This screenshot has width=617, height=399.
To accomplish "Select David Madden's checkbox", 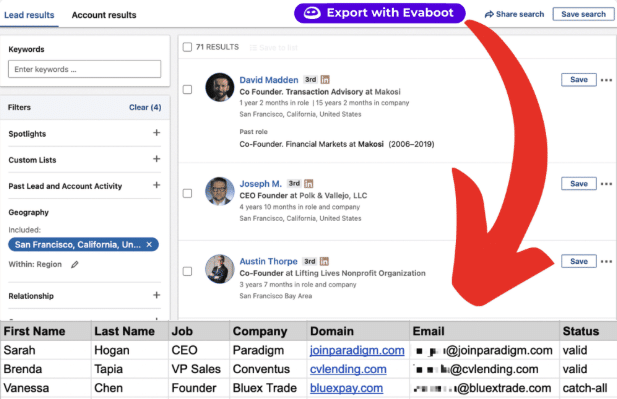I will 187,90.
